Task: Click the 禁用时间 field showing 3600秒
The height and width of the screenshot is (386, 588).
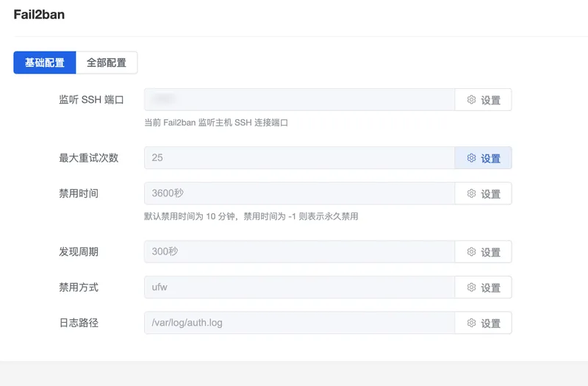Action: click(x=299, y=193)
